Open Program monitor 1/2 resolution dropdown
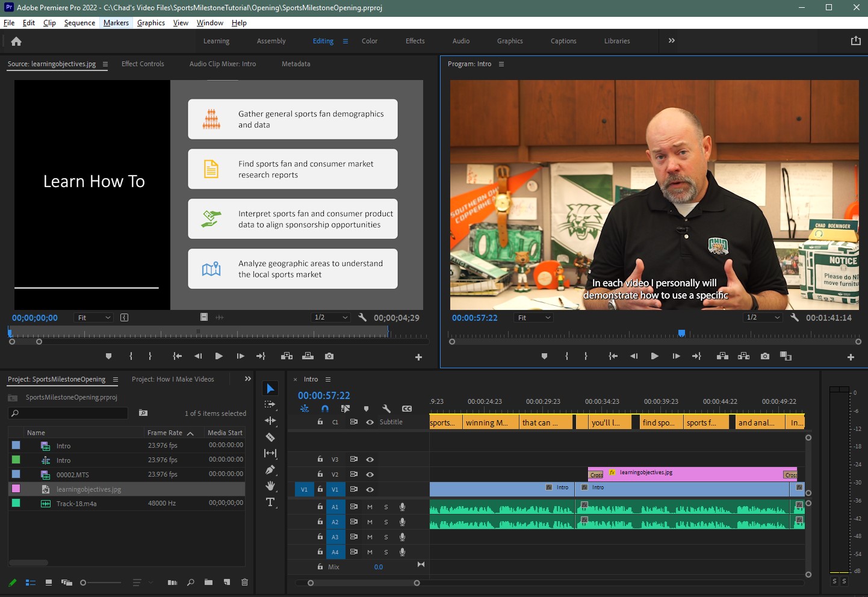The image size is (868, 597). pos(763,317)
